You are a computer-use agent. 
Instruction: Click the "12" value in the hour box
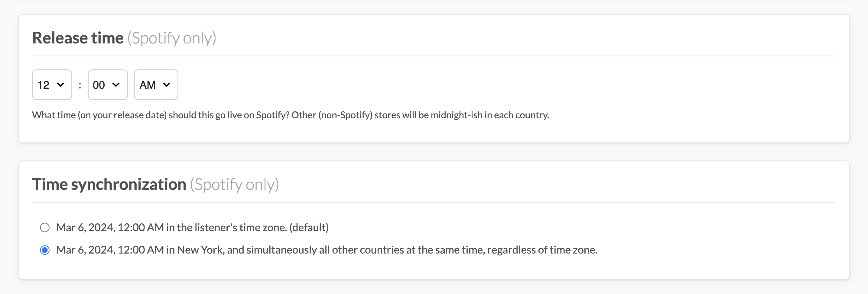(44, 85)
